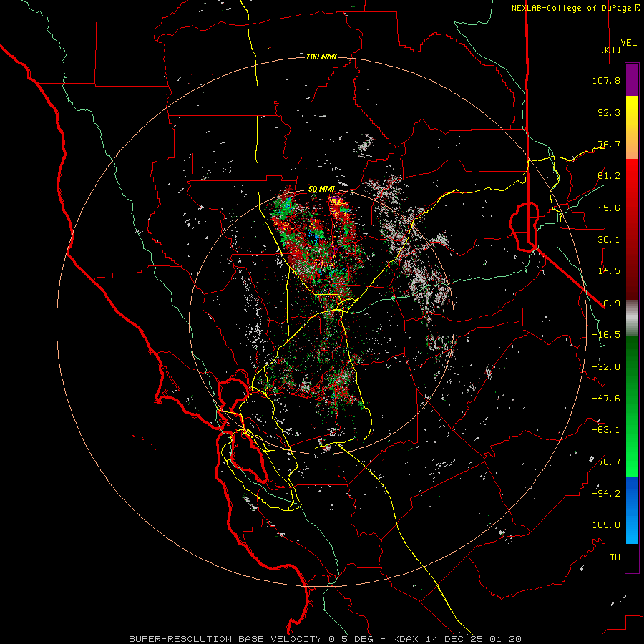Click the Super-Resolution Base Velocity caption
644x644 pixels.
(326, 639)
